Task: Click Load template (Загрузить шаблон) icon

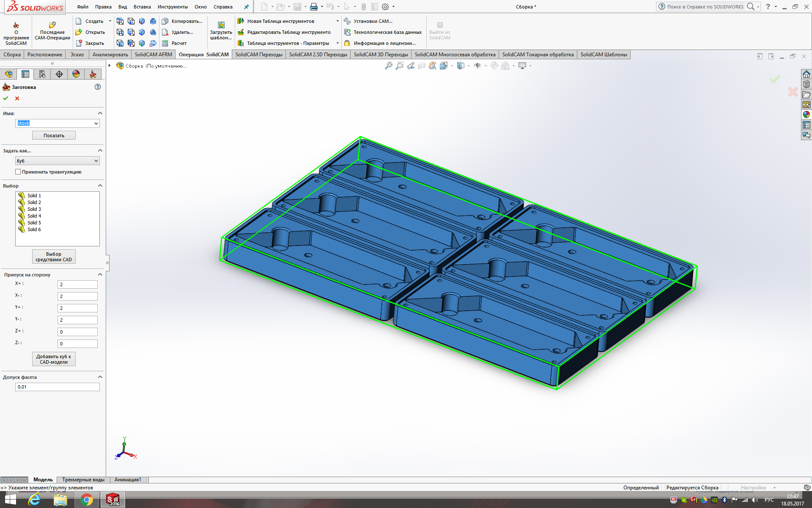Action: [x=221, y=25]
